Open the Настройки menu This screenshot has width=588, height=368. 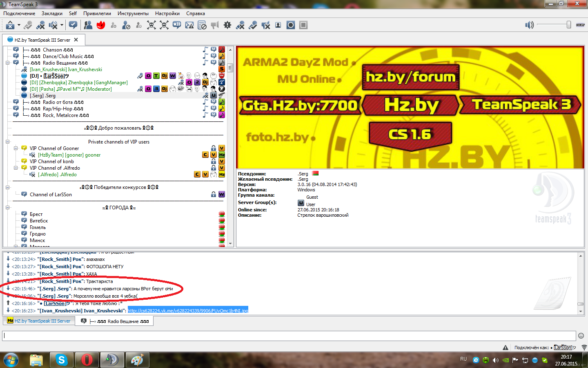[x=167, y=13]
